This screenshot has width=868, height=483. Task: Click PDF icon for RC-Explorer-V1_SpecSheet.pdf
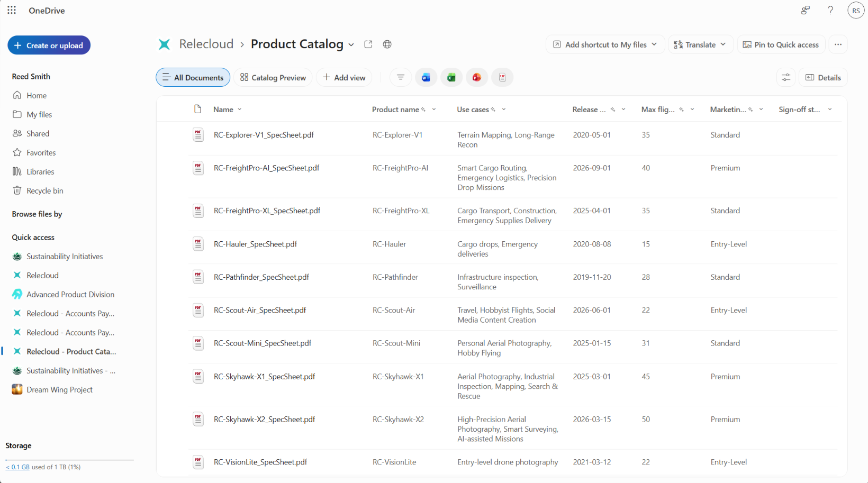point(198,135)
